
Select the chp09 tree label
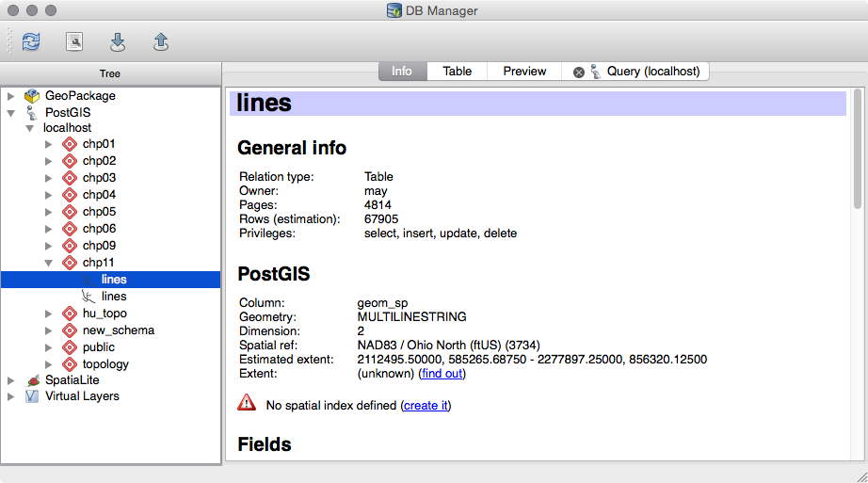(99, 246)
